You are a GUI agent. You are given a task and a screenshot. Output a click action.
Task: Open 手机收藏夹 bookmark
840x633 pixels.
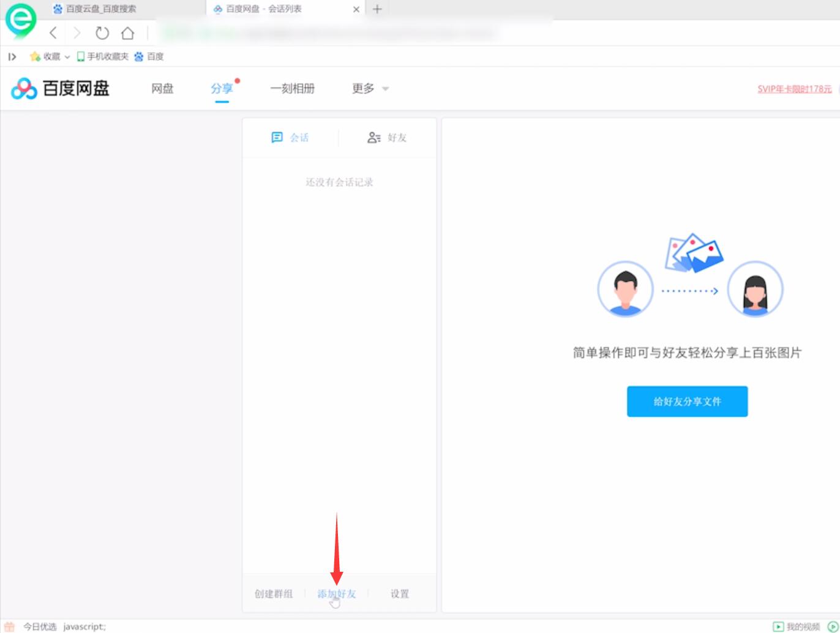102,56
